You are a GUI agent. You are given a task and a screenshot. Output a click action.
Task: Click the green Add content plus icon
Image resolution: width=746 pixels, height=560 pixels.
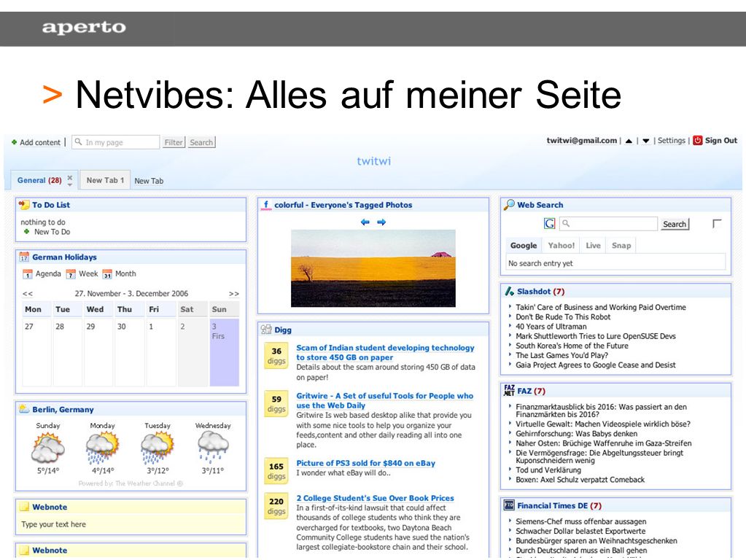(x=15, y=141)
